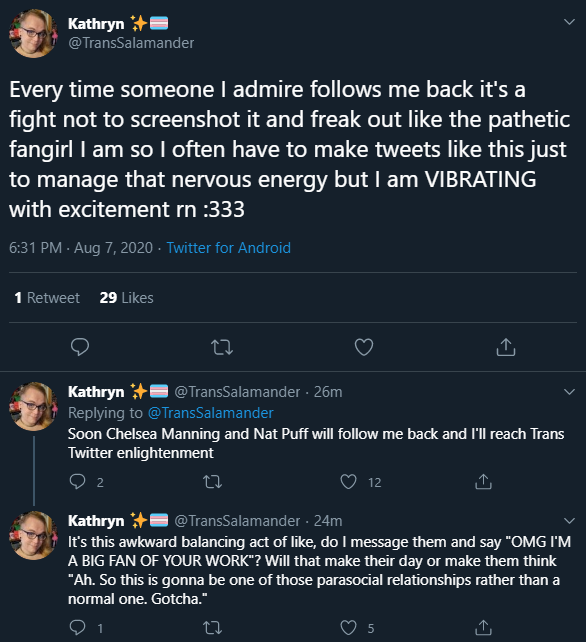The image size is (586, 642).
Task: Retweet the awkward balancing act tweet
Action: (213, 628)
